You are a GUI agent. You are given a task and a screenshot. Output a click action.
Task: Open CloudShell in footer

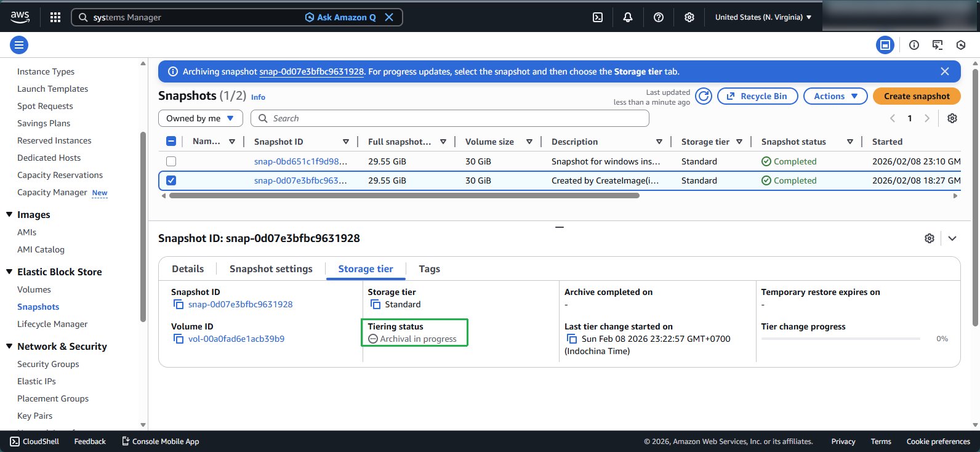coord(34,442)
